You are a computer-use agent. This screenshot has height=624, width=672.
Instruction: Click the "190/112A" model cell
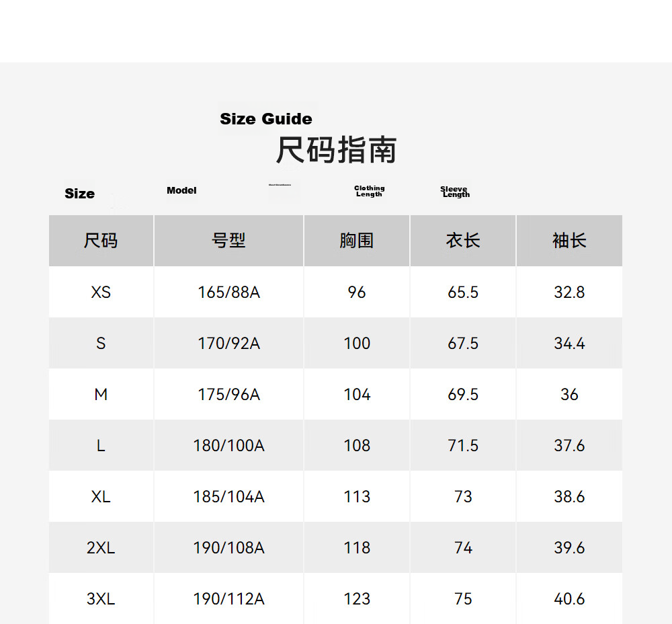point(229,598)
